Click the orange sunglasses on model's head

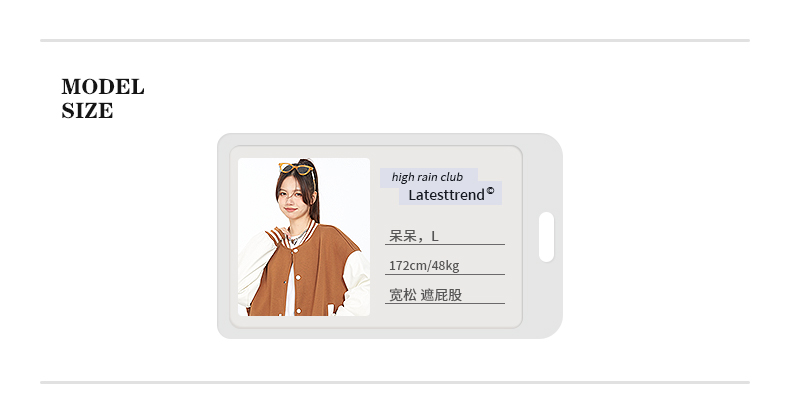295,168
